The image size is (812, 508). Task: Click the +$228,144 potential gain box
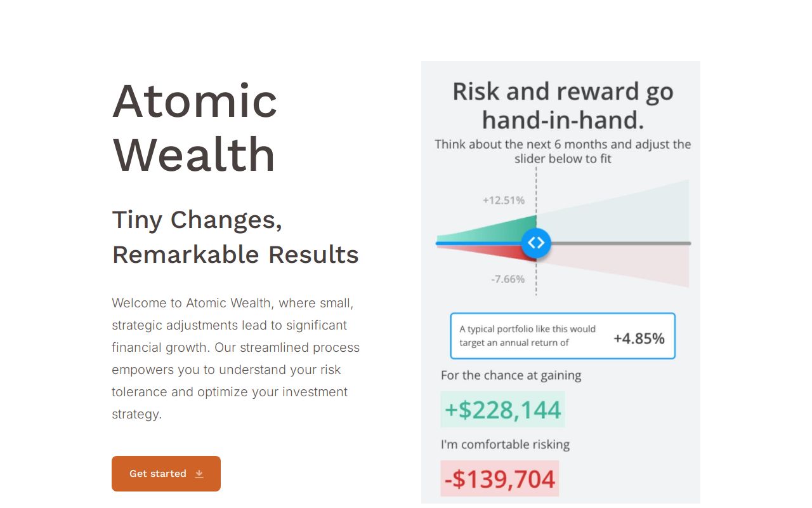502,410
